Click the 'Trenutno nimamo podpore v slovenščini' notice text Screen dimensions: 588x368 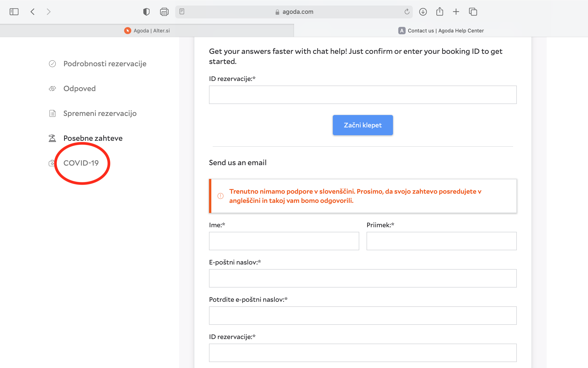pos(355,196)
